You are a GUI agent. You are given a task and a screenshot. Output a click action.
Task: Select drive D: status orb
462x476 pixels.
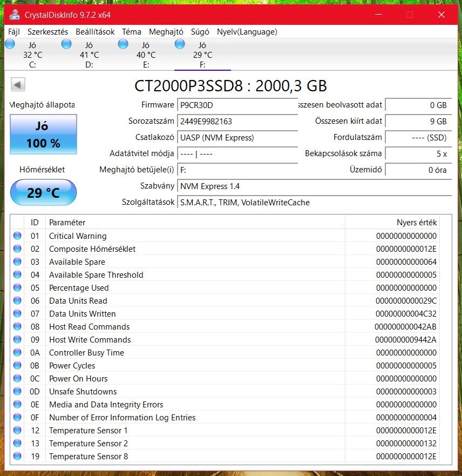66,44
